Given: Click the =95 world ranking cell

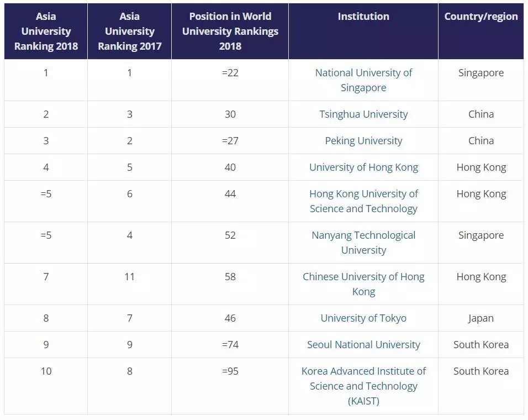Looking at the screenshot, I should tap(230, 371).
